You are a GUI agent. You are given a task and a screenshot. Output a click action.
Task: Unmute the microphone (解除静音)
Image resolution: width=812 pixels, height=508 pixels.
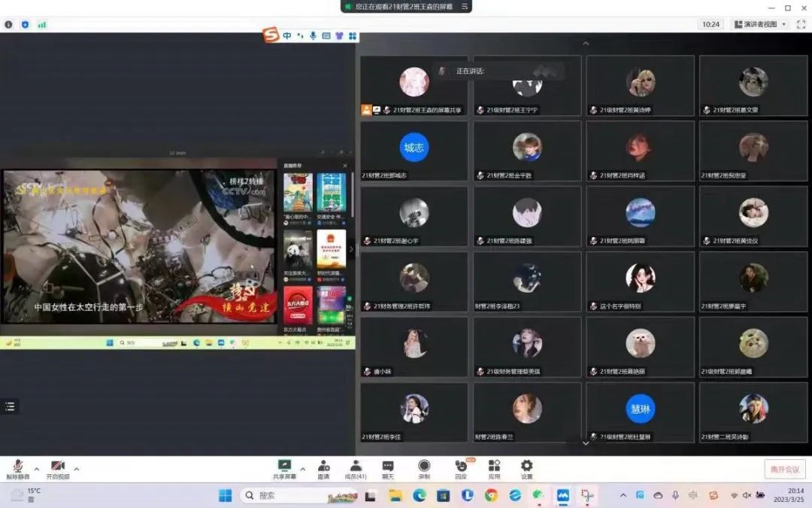click(17, 469)
